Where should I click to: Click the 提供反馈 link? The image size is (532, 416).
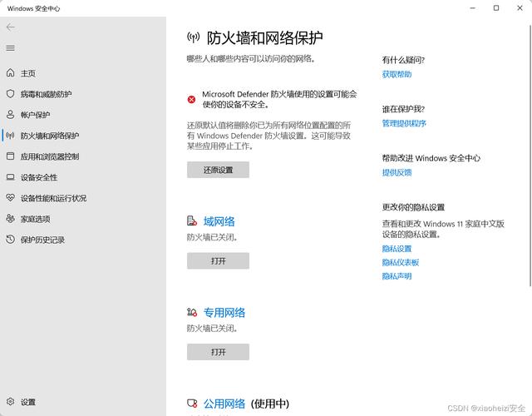[x=397, y=172]
